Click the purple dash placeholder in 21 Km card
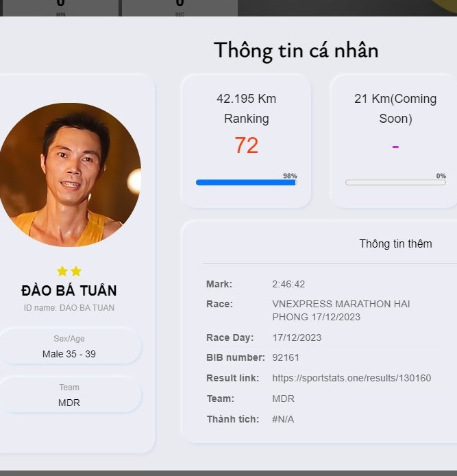The height and width of the screenshot is (476, 457). [x=395, y=147]
